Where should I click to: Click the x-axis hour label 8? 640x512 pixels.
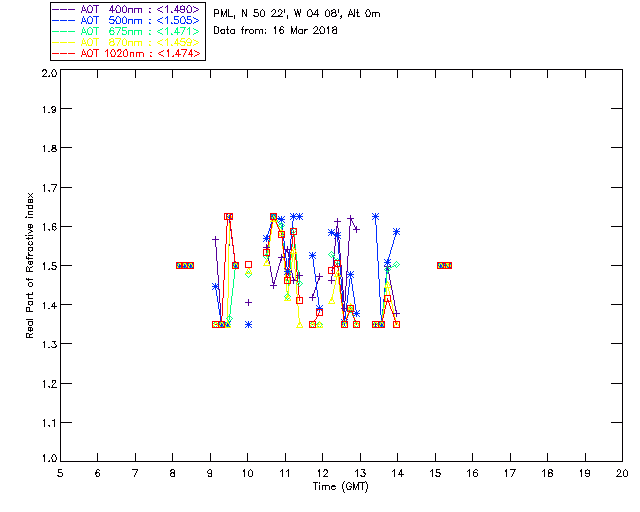tap(173, 473)
